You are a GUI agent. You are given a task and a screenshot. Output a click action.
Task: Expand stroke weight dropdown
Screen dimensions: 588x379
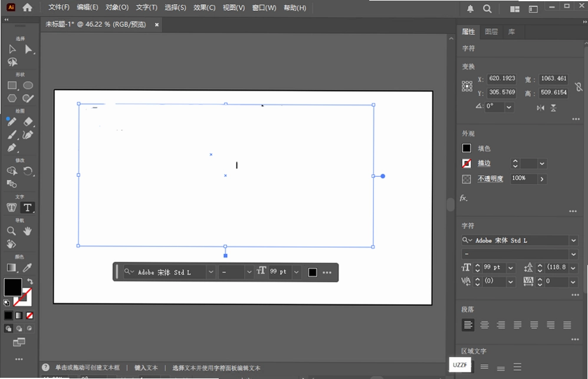coord(542,164)
